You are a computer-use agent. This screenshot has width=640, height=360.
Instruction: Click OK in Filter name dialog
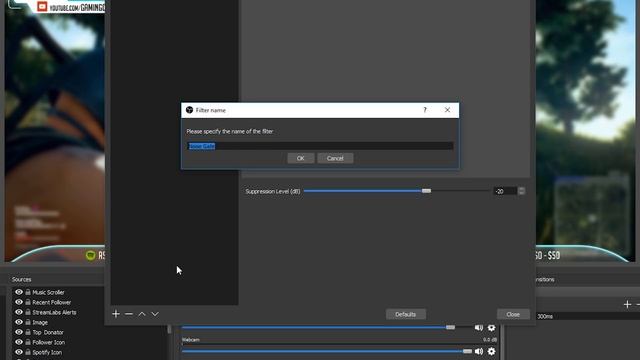point(301,158)
